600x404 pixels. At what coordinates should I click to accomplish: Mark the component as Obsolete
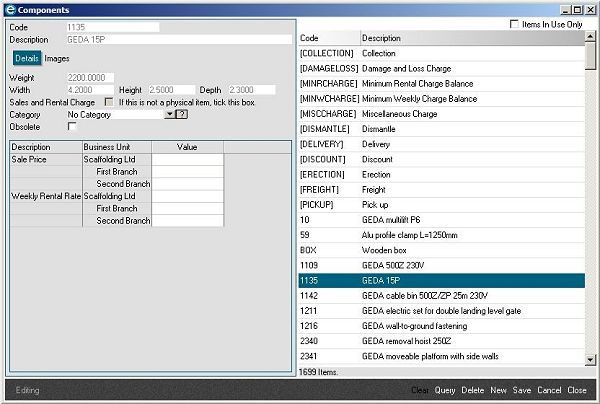pos(72,127)
